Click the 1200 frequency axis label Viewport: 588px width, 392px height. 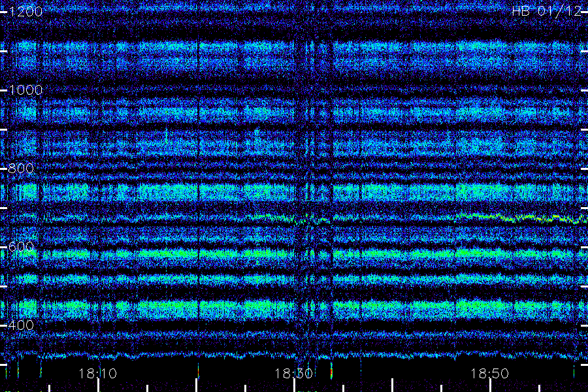(25, 12)
